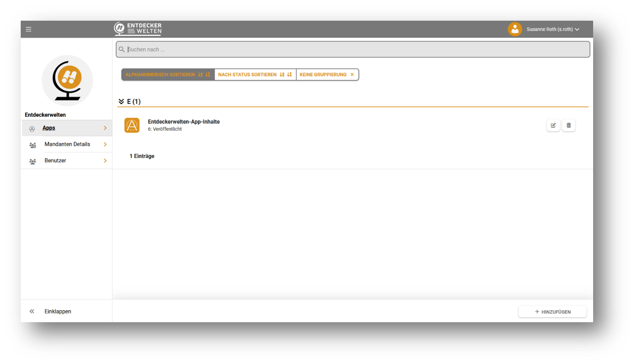Expand the chevron next to 'Benutzer'
The image size is (635, 364).
coord(105,161)
